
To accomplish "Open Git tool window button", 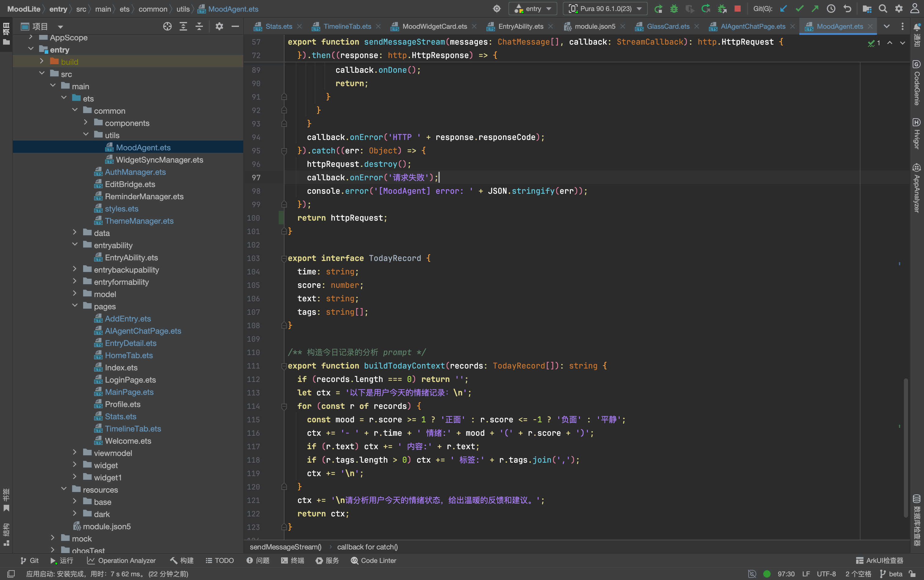I will click(x=30, y=560).
